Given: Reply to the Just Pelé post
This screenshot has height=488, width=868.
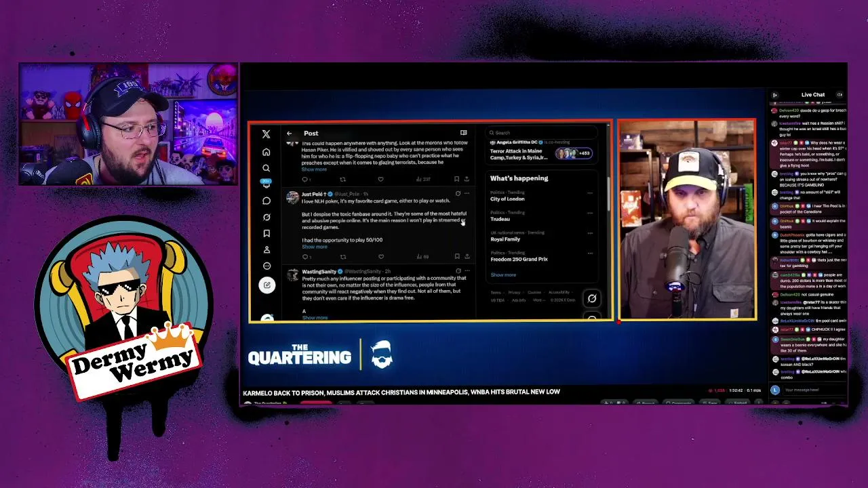Looking at the screenshot, I should pyautogui.click(x=305, y=257).
